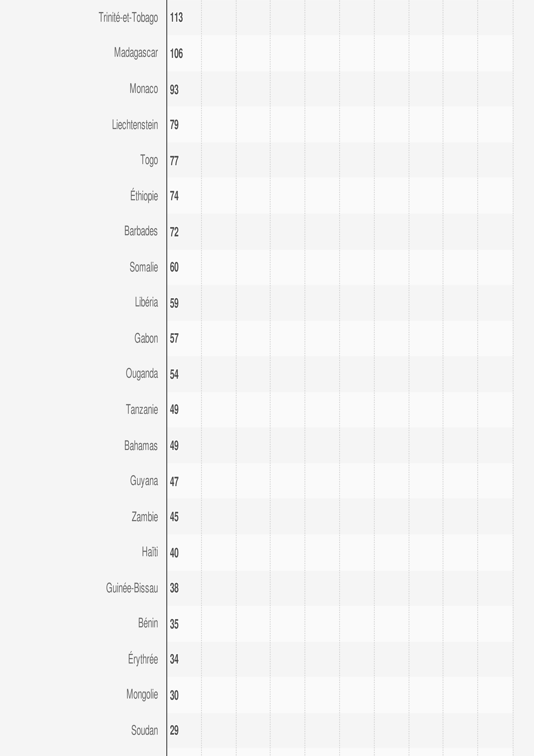Select the Éthiopie label
534x756 pixels.
pyautogui.click(x=144, y=196)
